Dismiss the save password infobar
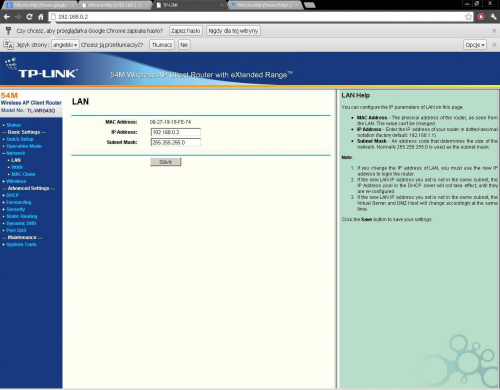Image resolution: width=500 pixels, height=390 pixels. tap(494, 31)
